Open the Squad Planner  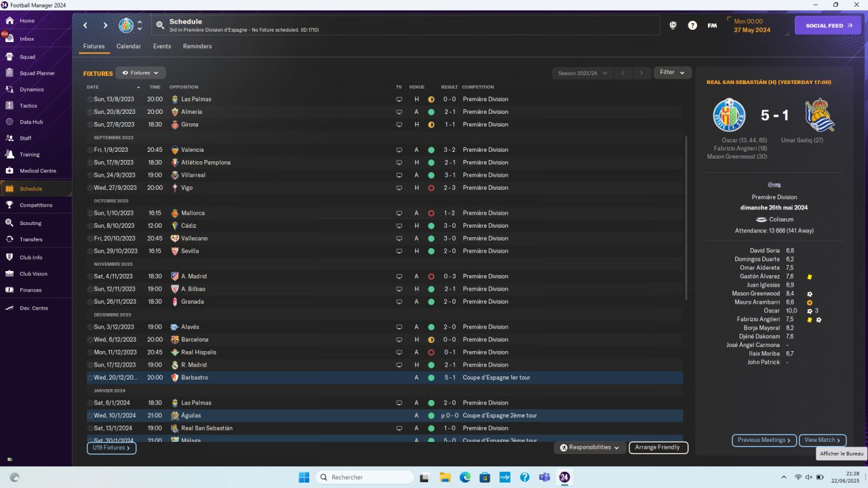36,73
